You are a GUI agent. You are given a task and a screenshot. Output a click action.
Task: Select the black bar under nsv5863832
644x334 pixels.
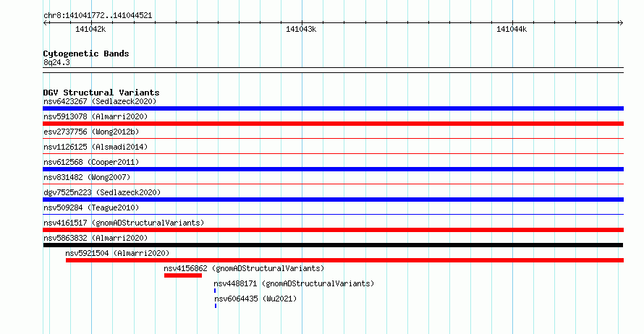coord(333,245)
